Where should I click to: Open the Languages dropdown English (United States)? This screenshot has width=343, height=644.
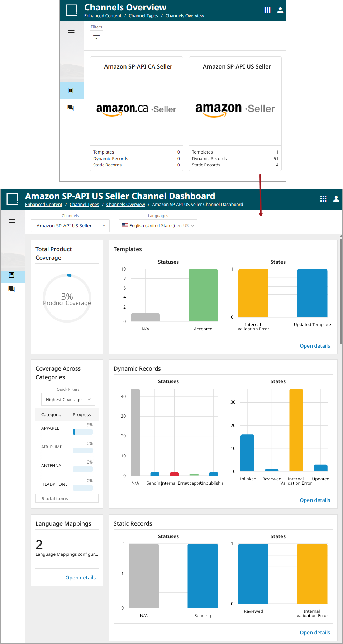158,226
